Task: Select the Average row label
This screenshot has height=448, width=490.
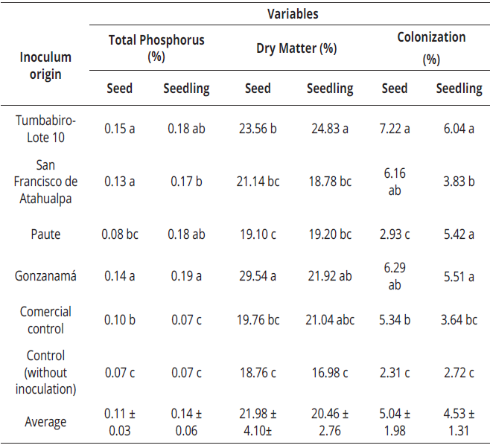Action: pos(45,422)
